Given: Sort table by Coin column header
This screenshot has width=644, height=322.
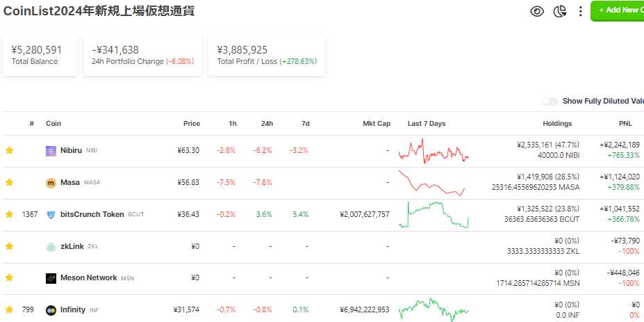Looking at the screenshot, I should pos(53,123).
